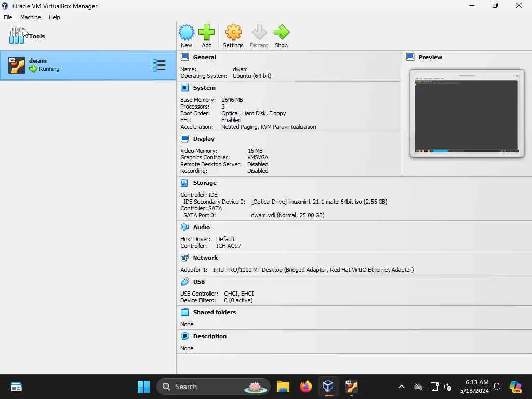532x399 pixels.
Task: Click the Ubuntu (64-bit) operating system value
Action: [252, 76]
